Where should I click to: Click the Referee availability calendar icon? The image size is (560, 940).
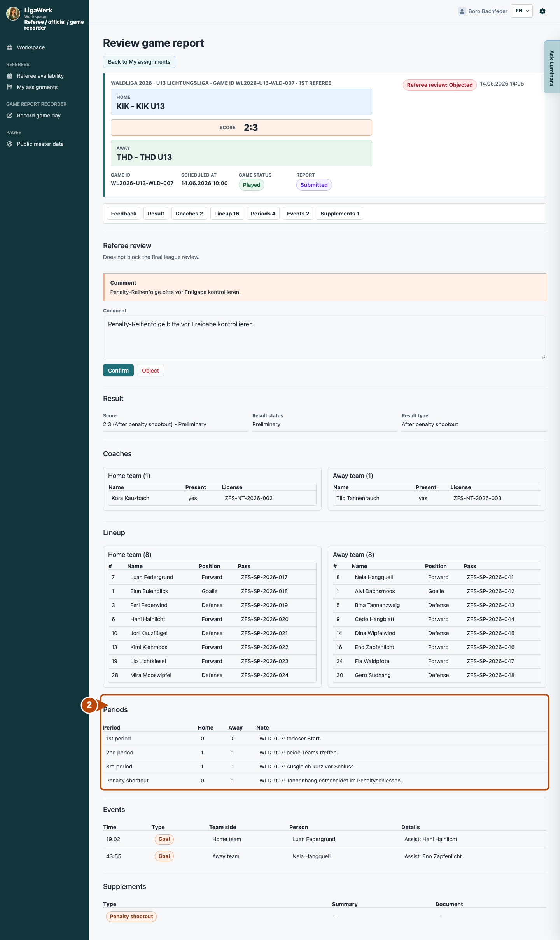pos(10,76)
